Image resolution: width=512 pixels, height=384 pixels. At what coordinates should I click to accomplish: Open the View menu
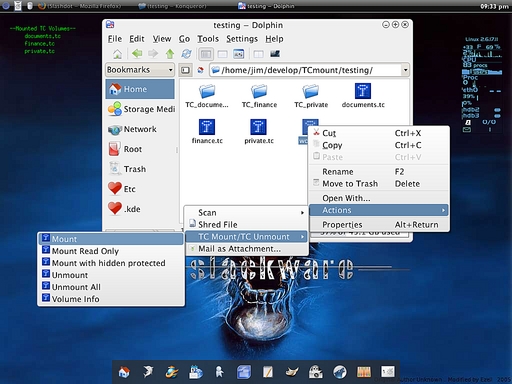click(x=162, y=39)
